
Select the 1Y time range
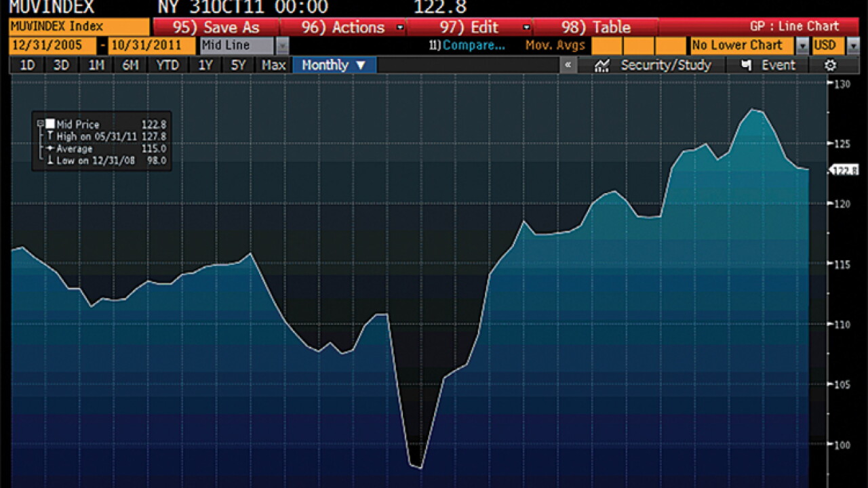tap(205, 65)
